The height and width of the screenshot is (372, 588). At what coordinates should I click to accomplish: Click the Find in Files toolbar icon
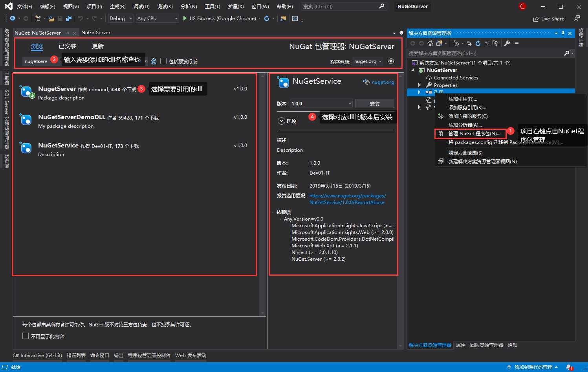point(283,18)
